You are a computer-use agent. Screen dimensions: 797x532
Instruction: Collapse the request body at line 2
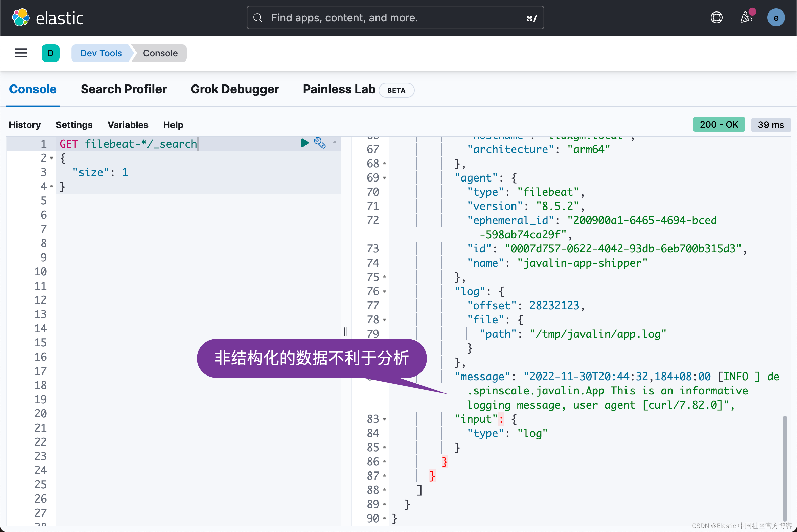(x=52, y=158)
